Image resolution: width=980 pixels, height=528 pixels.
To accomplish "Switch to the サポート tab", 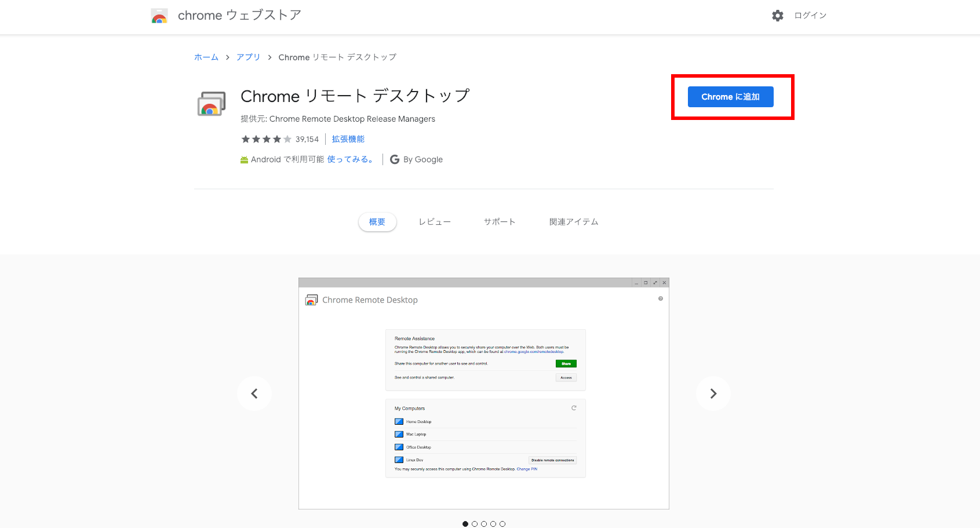I will [x=500, y=222].
